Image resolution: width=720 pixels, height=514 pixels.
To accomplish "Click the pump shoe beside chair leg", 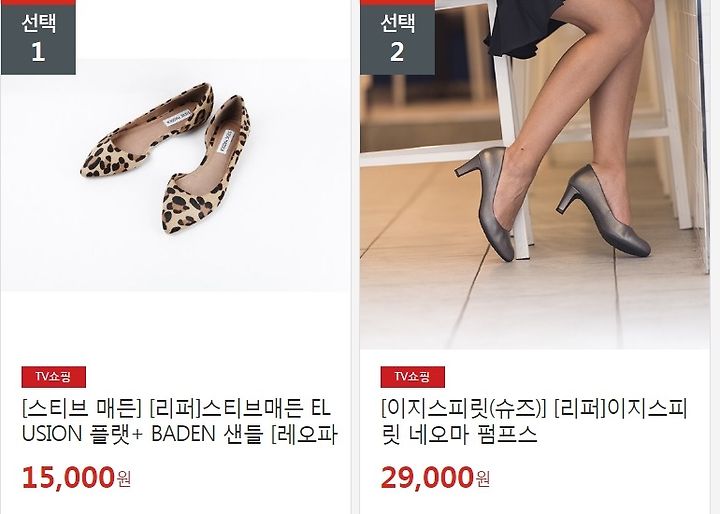I will coord(484,202).
